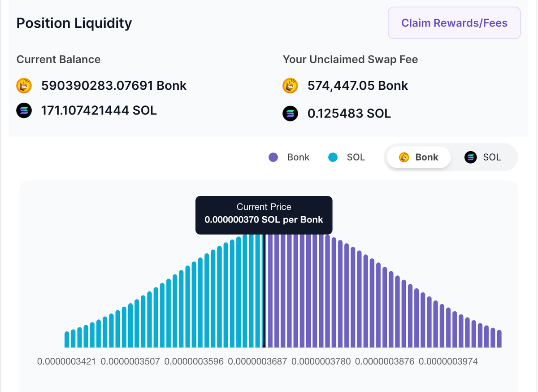Select the 171.107421444 SOL balance text

pyautogui.click(x=99, y=110)
